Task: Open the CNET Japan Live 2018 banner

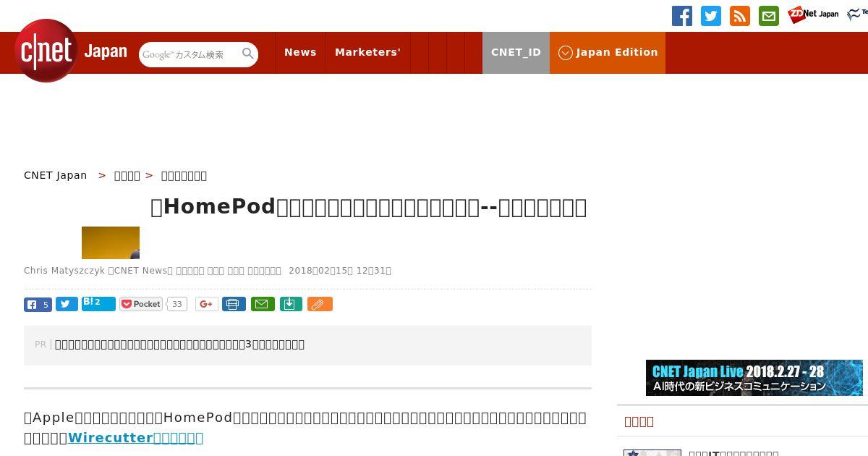Action: pyautogui.click(x=754, y=378)
